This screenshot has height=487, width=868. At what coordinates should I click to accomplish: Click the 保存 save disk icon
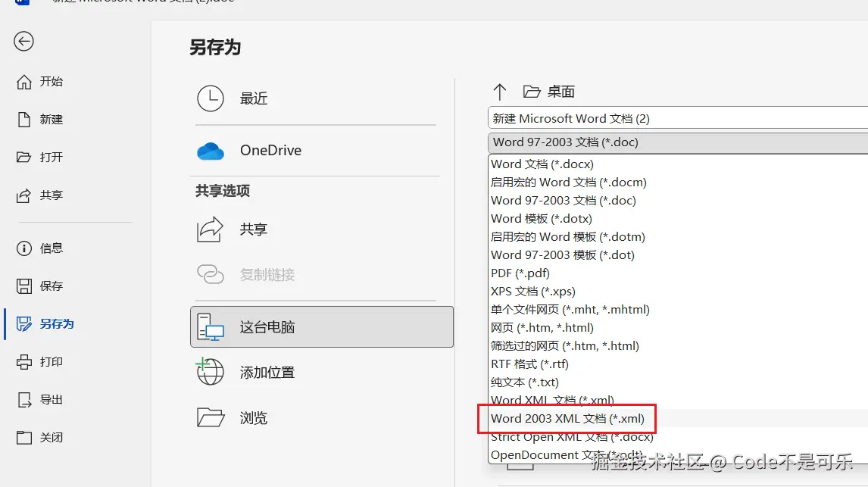click(23, 286)
